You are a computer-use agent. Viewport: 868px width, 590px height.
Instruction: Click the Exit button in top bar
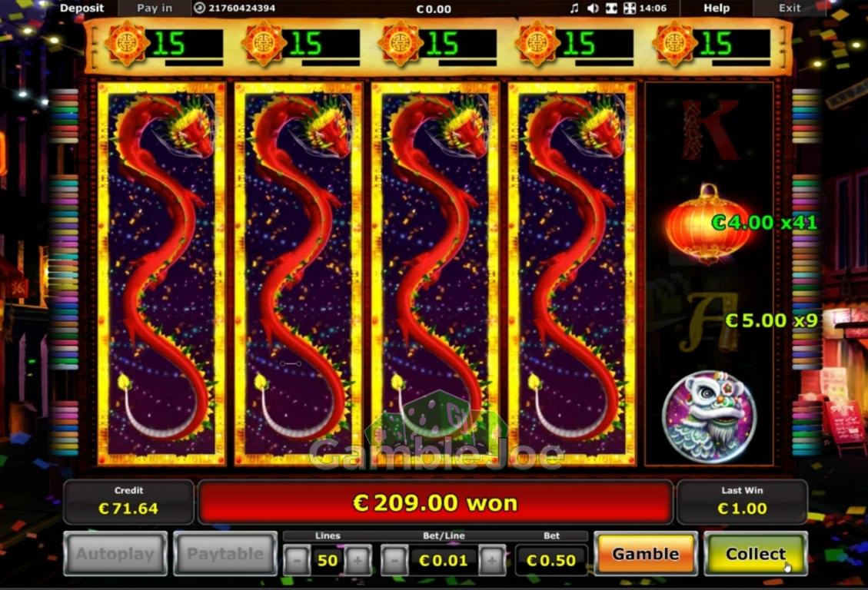[790, 8]
